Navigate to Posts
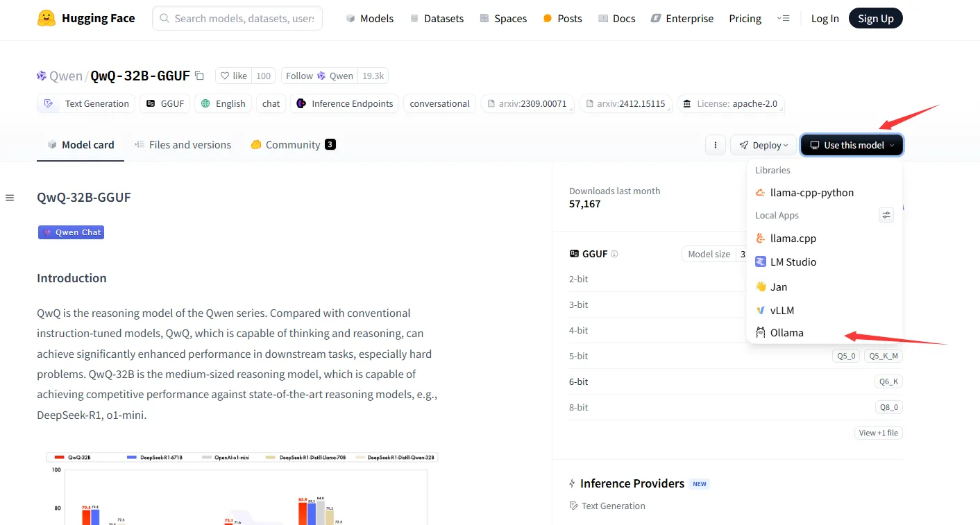 tap(562, 19)
